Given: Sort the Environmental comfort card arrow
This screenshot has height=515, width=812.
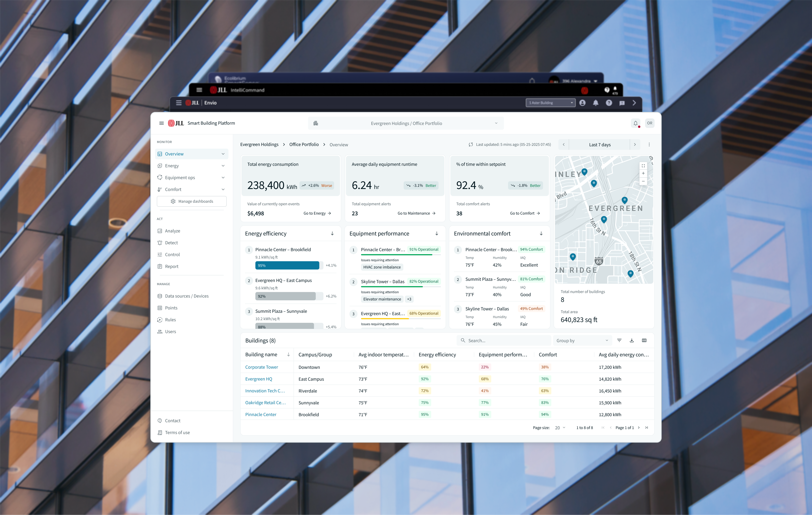Looking at the screenshot, I should [541, 234].
